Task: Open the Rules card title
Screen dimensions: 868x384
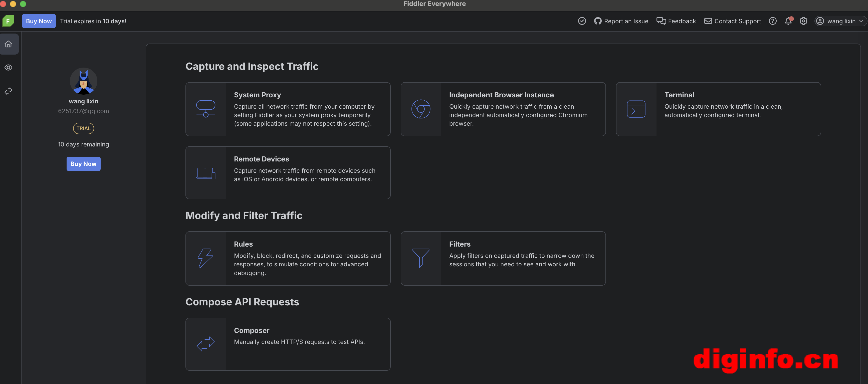Action: pos(243,244)
